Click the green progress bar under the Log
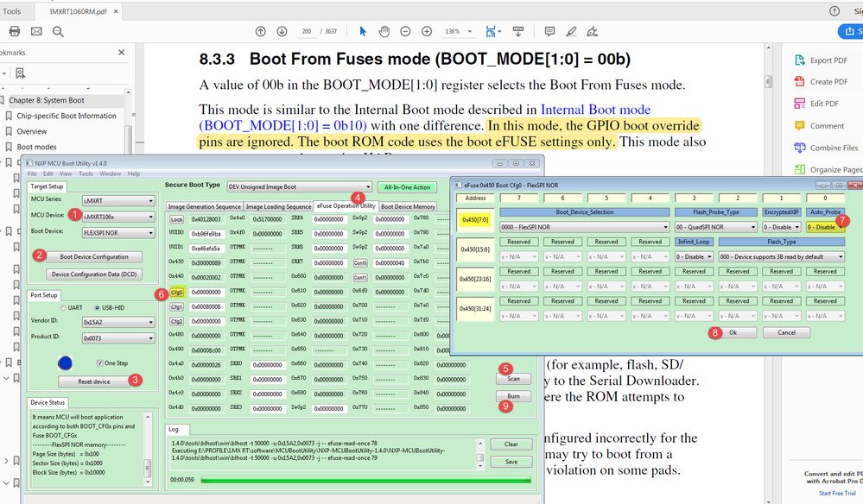Screen dimensions: 863x504 point(366,481)
